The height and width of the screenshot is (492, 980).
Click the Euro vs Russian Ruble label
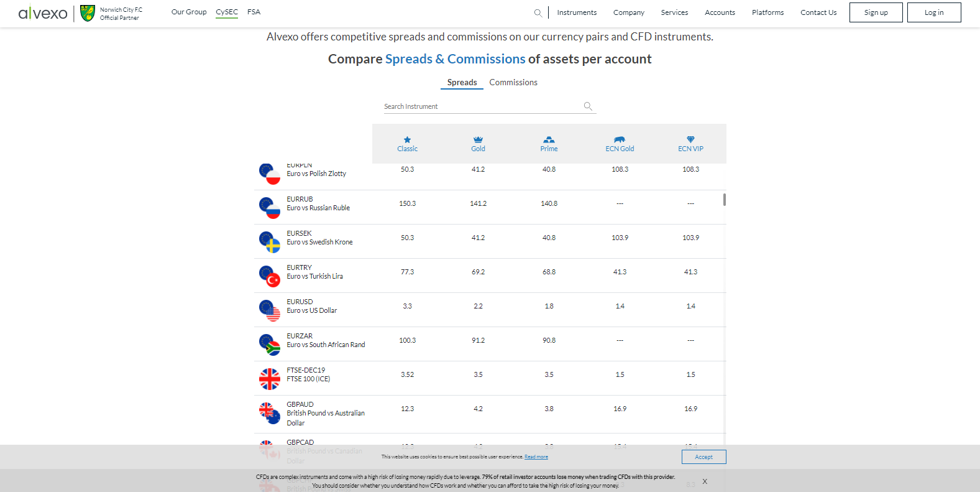point(318,208)
